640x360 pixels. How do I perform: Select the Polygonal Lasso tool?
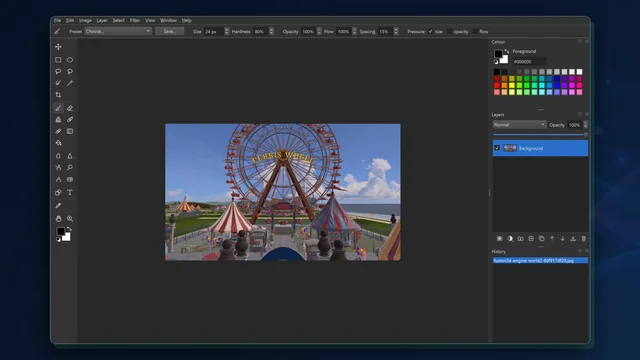(70, 71)
